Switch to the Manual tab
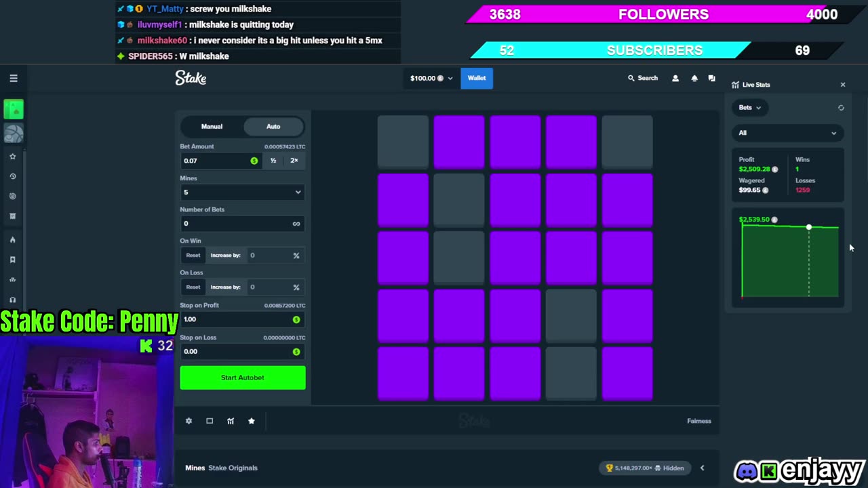Viewport: 868px width, 488px height. click(212, 127)
